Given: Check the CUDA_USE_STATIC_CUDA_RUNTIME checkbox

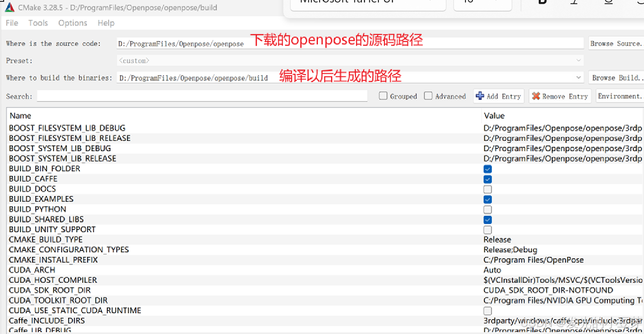Looking at the screenshot, I should (488, 311).
